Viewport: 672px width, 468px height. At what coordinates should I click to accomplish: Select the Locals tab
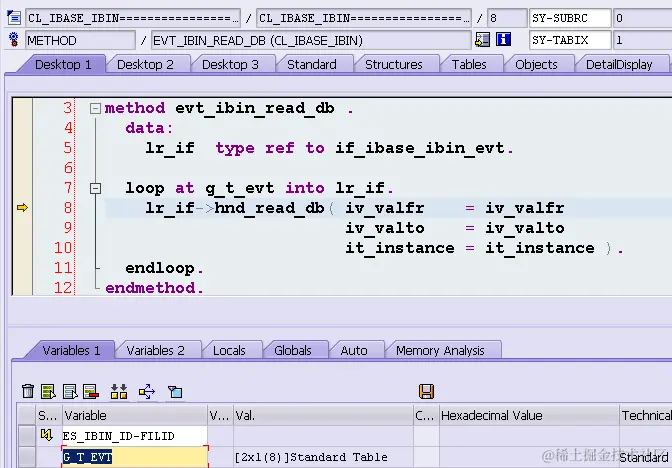click(x=229, y=351)
